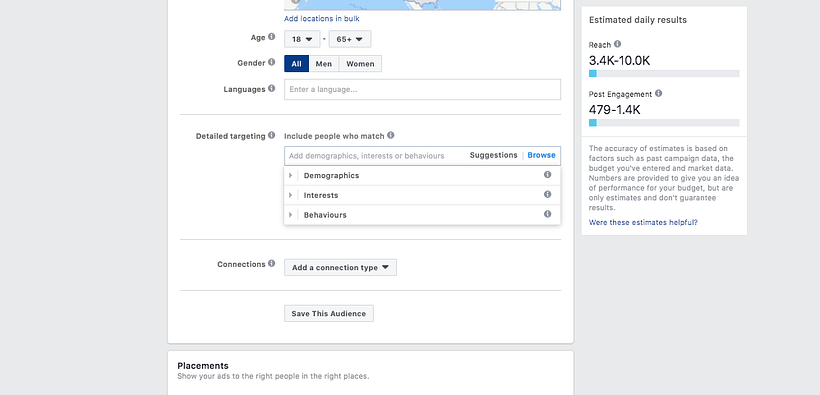Screen dimensions: 820x395
Task: Click the Placements section heading
Action: coord(203,366)
